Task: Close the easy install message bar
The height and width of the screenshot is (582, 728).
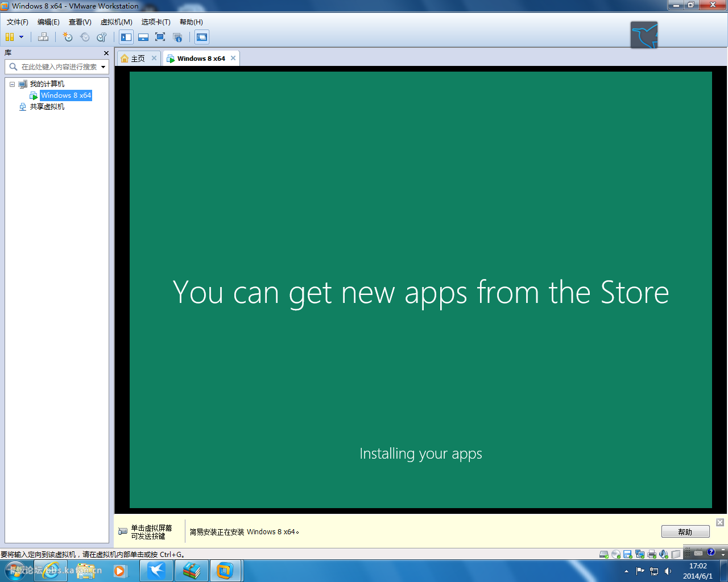Action: coord(720,522)
